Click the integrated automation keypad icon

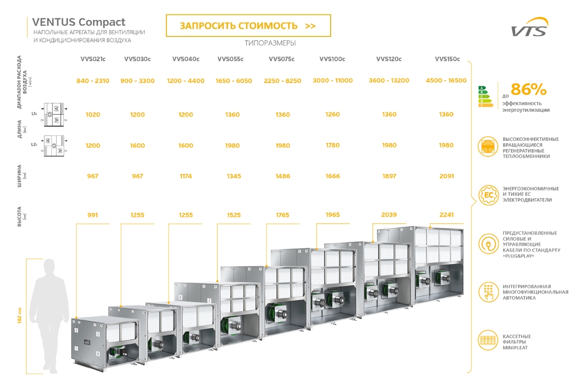488,291
